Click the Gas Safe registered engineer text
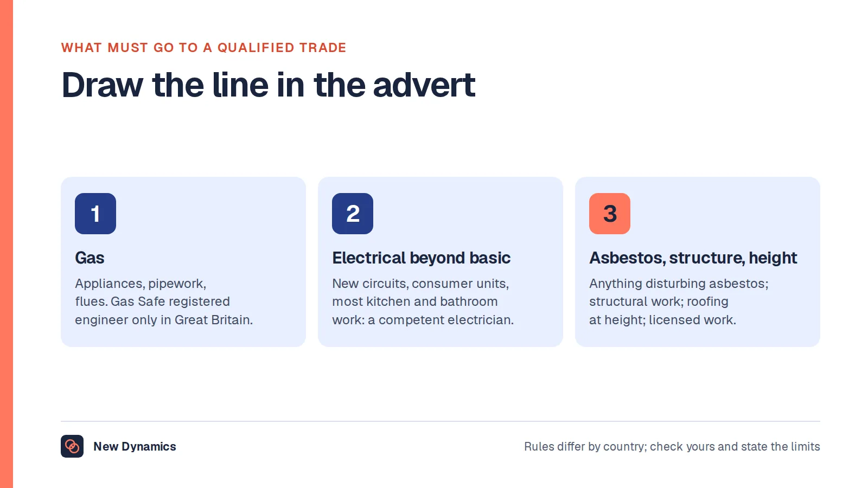Image resolution: width=868 pixels, height=488 pixels. pyautogui.click(x=164, y=301)
